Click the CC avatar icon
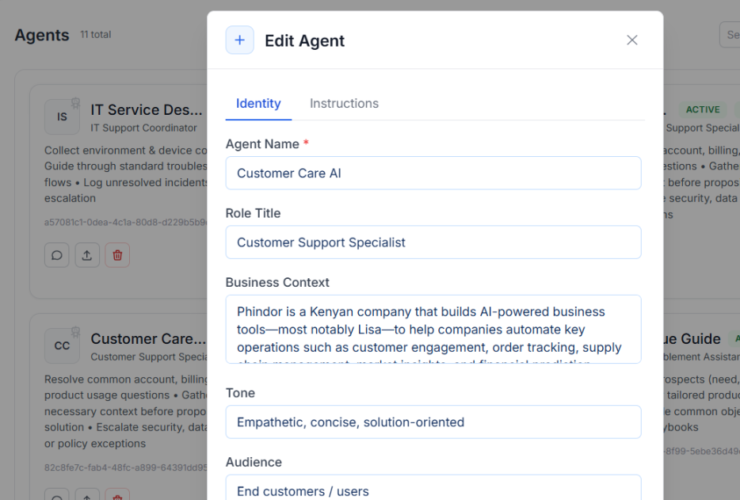Image resolution: width=740 pixels, height=500 pixels. (x=62, y=346)
